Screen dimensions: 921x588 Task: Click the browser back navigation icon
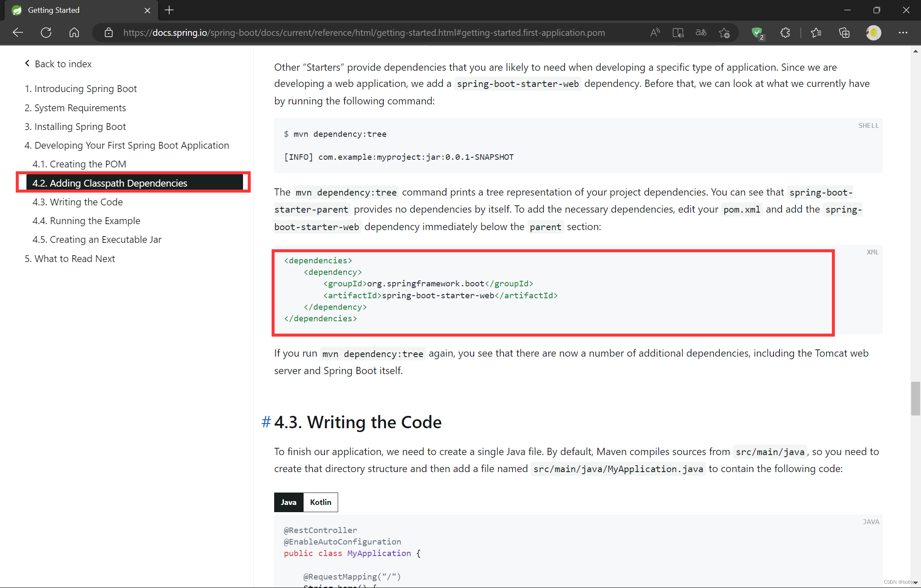pyautogui.click(x=18, y=32)
